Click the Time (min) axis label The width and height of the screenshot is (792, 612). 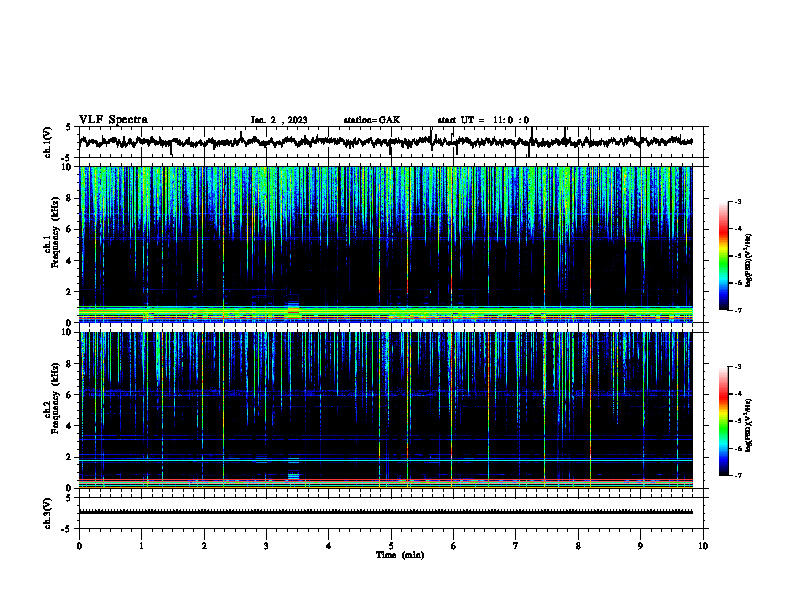point(400,555)
